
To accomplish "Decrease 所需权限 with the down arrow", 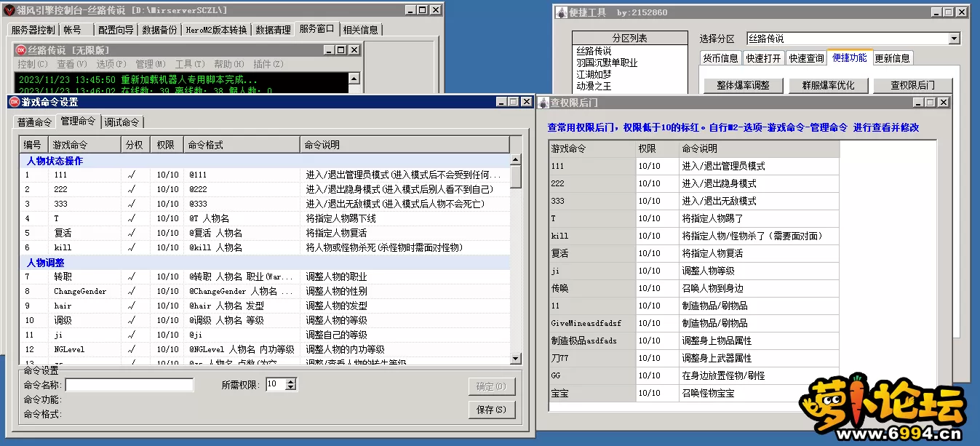I will [x=291, y=387].
